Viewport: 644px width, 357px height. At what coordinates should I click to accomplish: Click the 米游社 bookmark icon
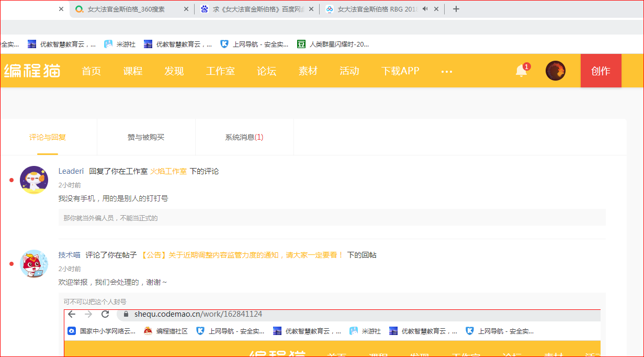click(x=108, y=44)
